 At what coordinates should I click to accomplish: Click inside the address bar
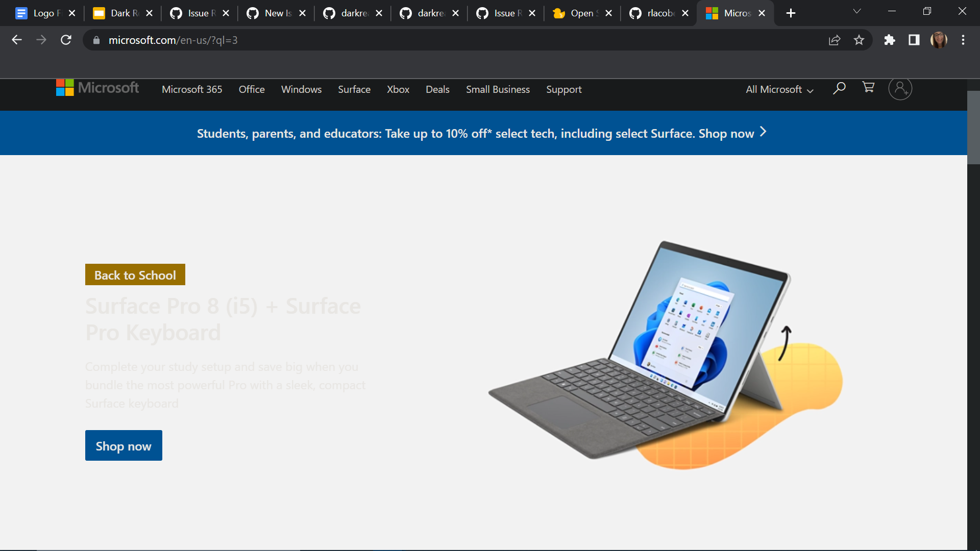(x=357, y=40)
